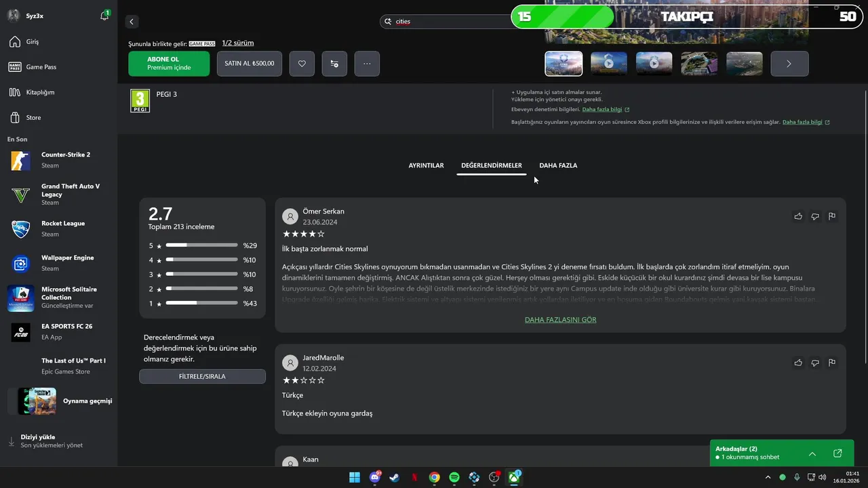This screenshot has height=488, width=868.
Task: Select the fourth gallery thumbnail
Action: (699, 64)
